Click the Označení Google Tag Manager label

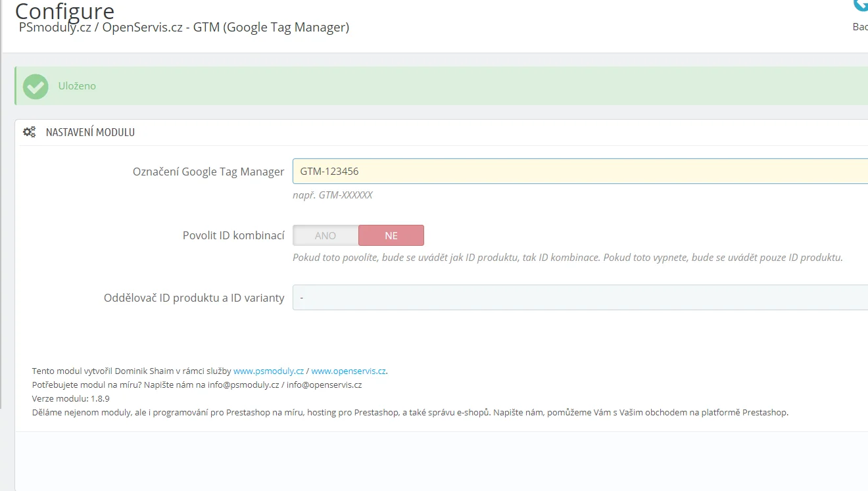pyautogui.click(x=208, y=172)
